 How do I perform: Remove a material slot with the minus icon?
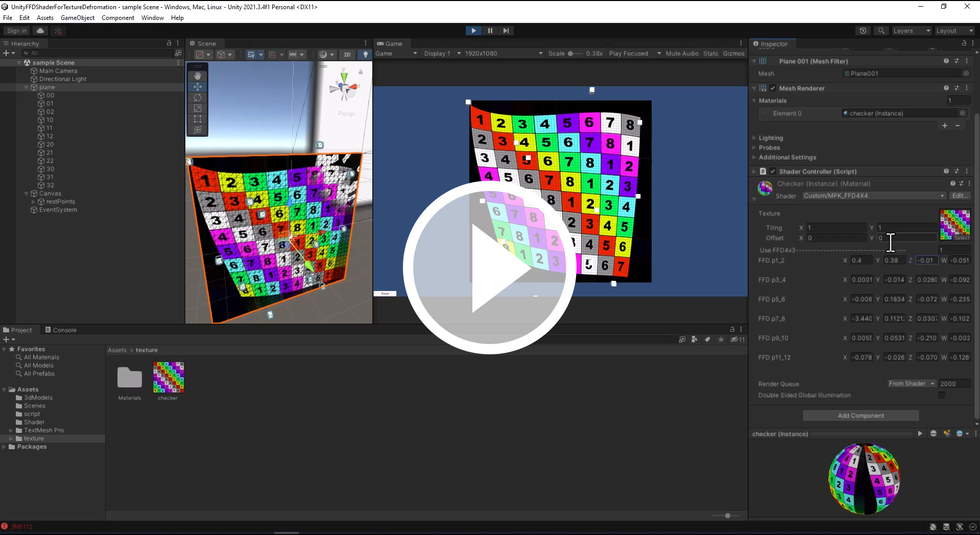click(x=958, y=126)
